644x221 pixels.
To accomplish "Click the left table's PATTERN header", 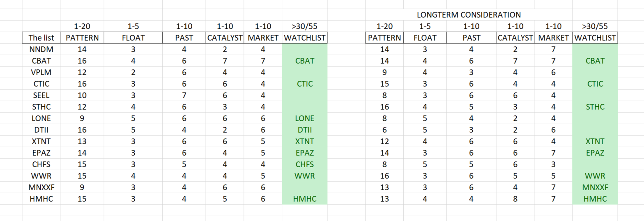I will pyautogui.click(x=82, y=38).
